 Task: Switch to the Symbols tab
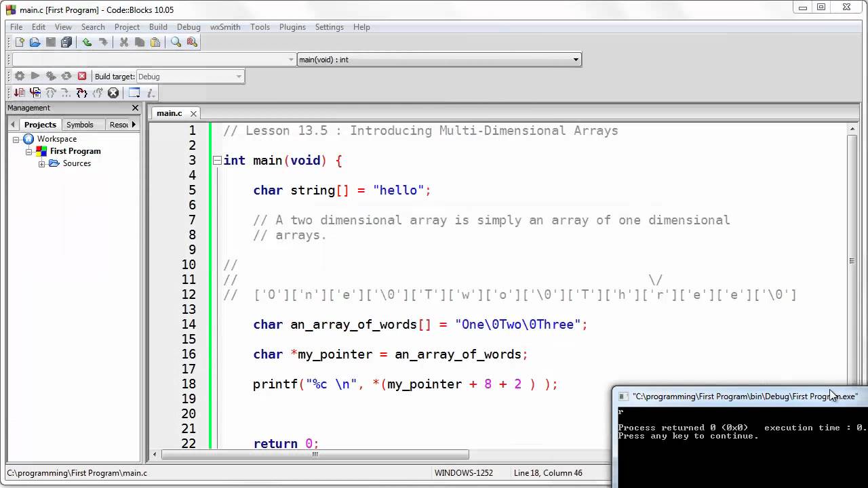(80, 125)
